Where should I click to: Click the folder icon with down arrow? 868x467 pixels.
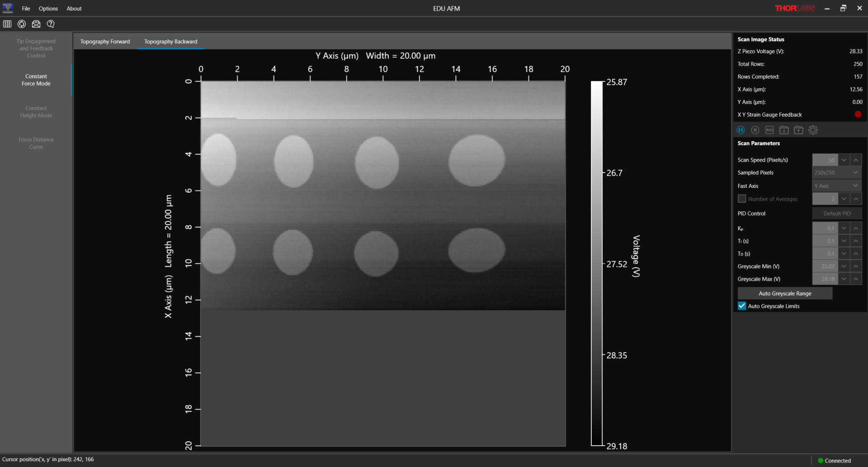pos(784,130)
